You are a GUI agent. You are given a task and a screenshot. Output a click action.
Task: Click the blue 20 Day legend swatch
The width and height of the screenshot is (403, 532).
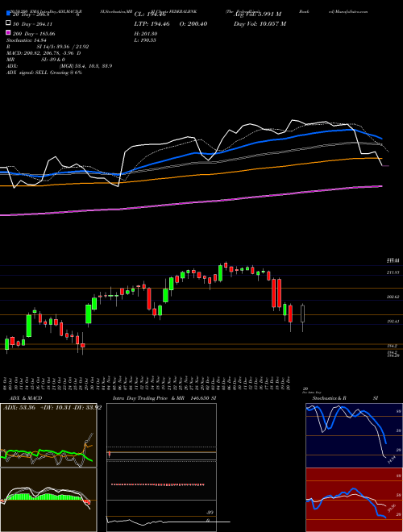point(8,13)
